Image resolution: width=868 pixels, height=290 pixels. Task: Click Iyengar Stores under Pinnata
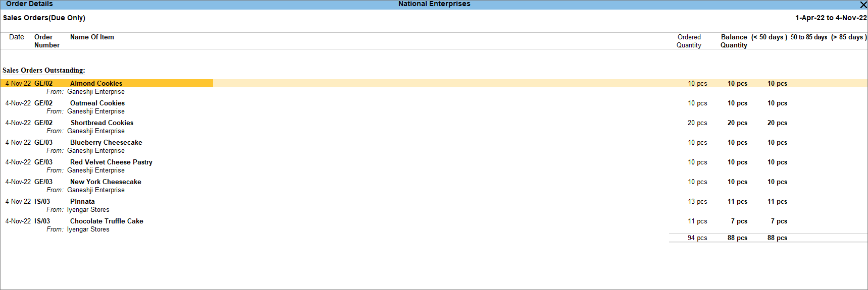pos(88,209)
